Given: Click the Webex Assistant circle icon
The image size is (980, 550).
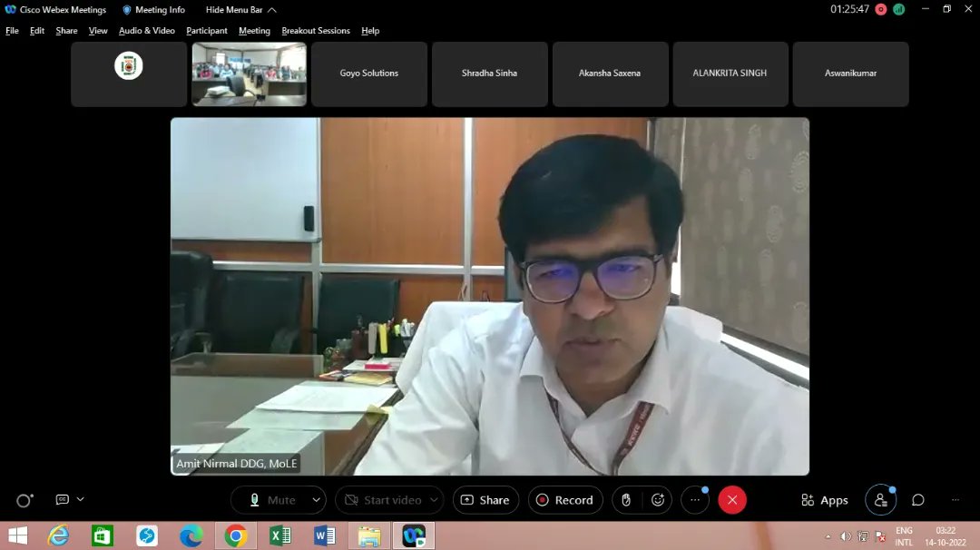Looking at the screenshot, I should click(x=24, y=500).
